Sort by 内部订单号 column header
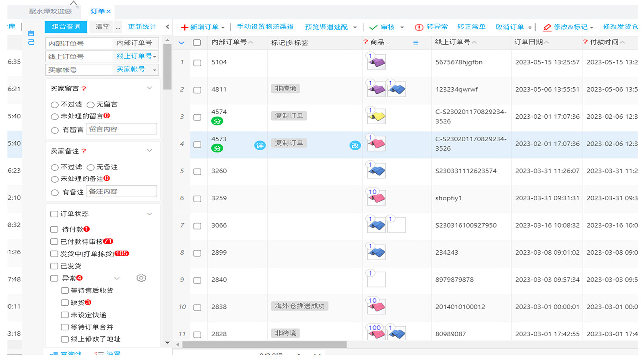The height and width of the screenshot is (362, 644). click(x=232, y=42)
